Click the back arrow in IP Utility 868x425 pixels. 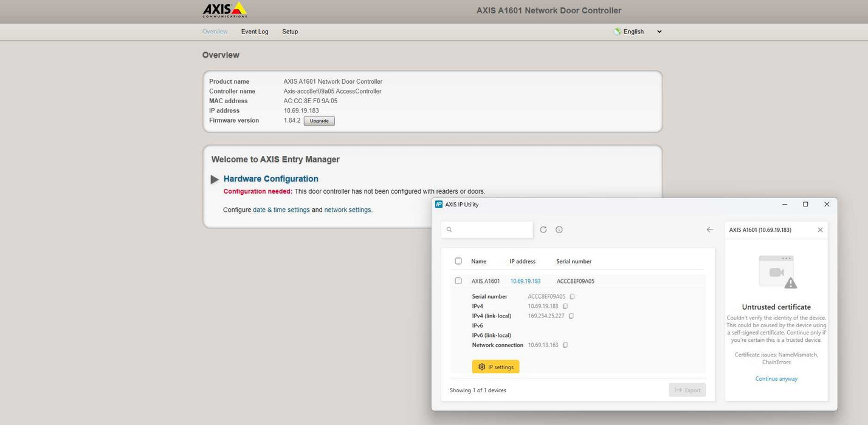(x=709, y=229)
